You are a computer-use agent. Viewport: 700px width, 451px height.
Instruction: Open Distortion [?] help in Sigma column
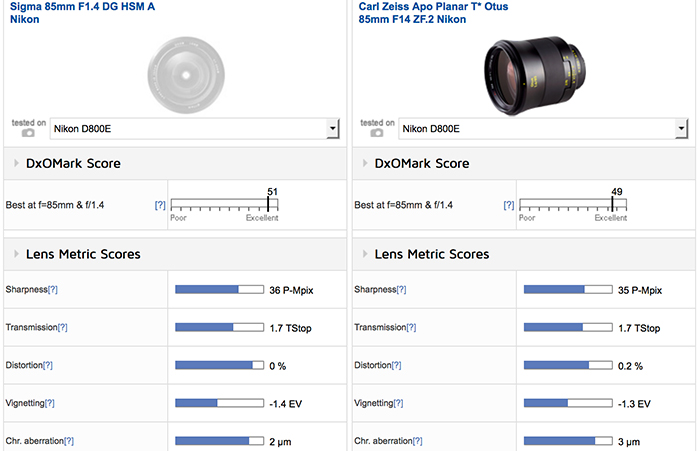[x=48, y=365]
